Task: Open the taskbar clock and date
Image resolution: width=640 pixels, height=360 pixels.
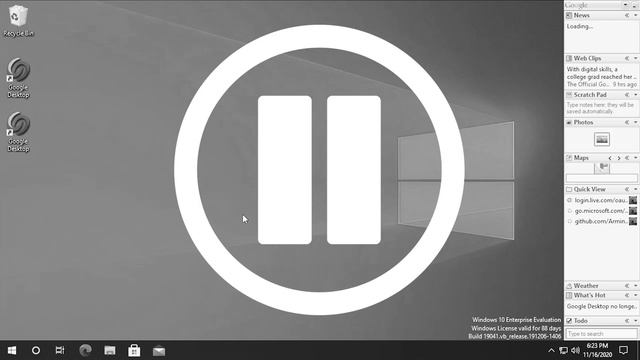Action: 598,350
